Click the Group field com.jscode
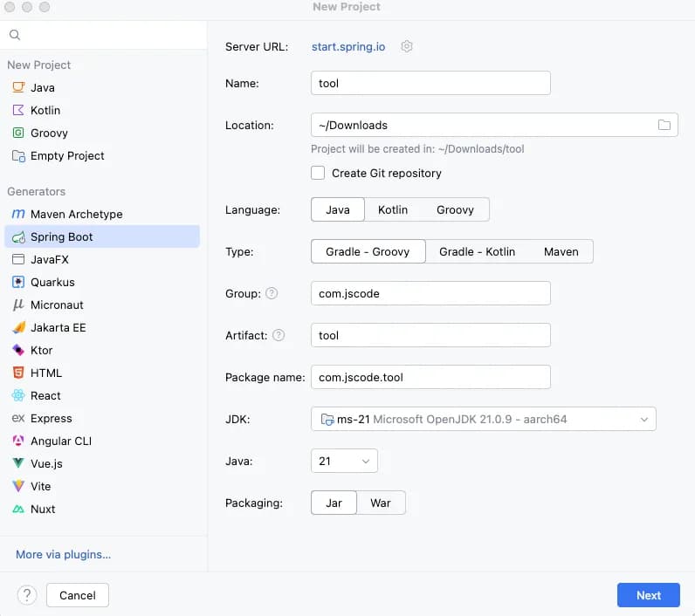 click(x=430, y=293)
